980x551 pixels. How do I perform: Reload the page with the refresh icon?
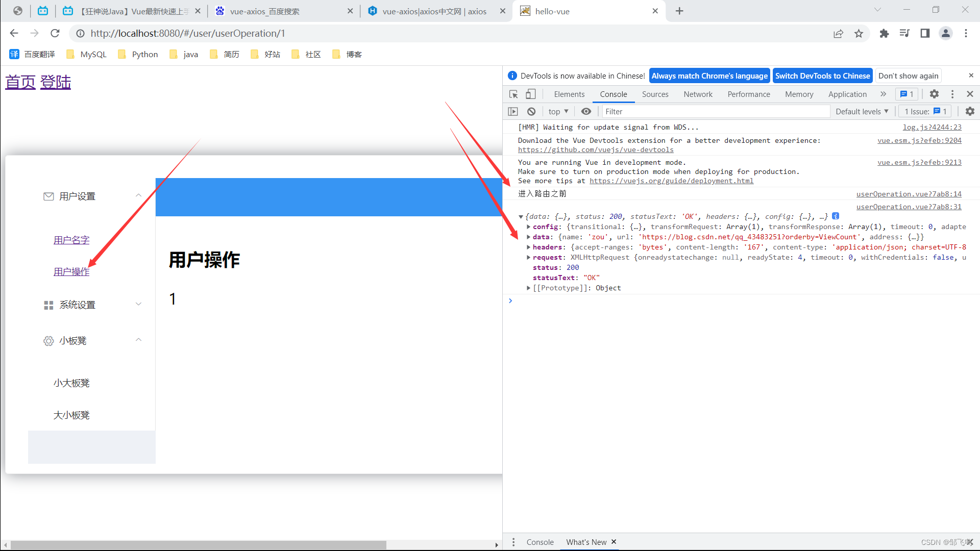click(x=55, y=34)
